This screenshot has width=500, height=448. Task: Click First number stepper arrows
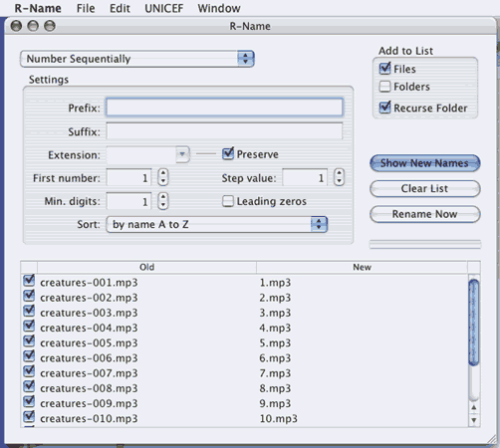coord(162,177)
